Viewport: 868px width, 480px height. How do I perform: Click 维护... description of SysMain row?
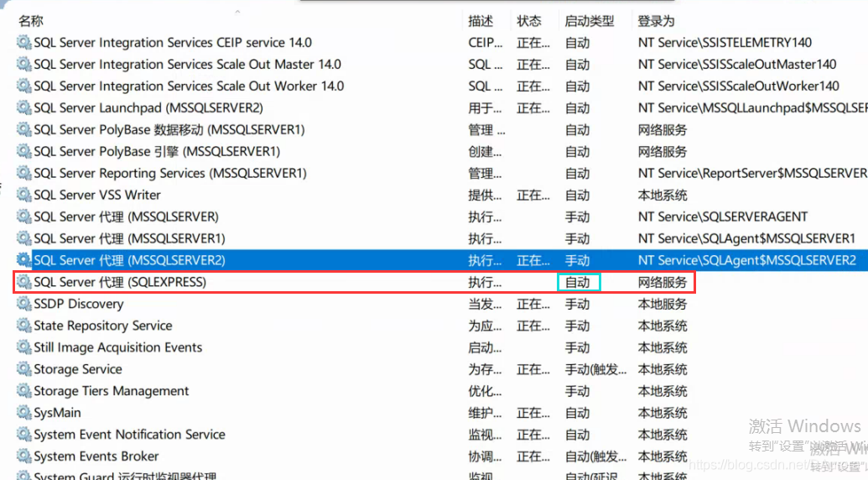485,413
